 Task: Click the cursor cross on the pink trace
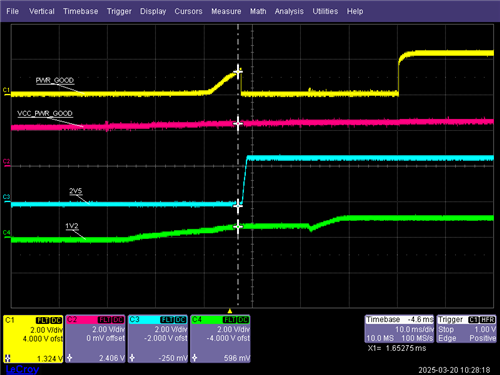(x=238, y=124)
